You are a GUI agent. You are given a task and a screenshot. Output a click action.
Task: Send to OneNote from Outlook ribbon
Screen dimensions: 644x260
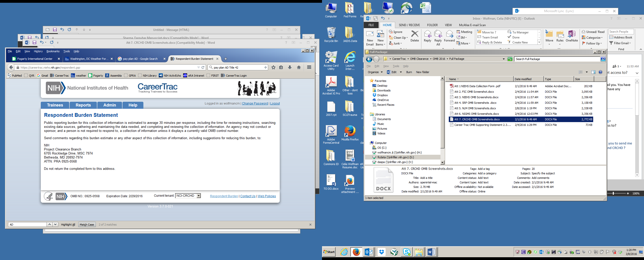pyautogui.click(x=572, y=36)
